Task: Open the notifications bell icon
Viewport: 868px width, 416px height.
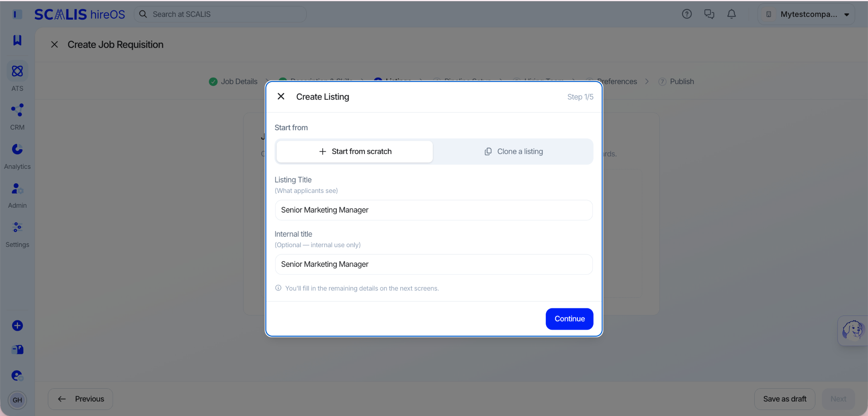Action: point(732,14)
